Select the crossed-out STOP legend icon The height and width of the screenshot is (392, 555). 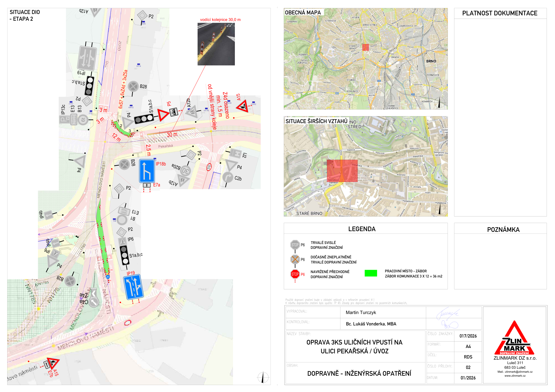(x=295, y=260)
